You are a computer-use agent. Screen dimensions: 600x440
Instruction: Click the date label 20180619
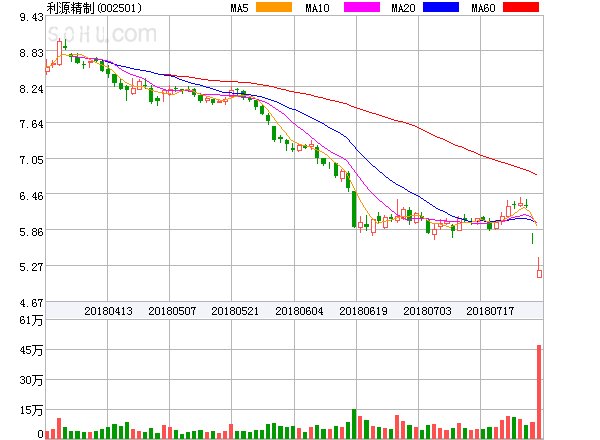point(364,311)
